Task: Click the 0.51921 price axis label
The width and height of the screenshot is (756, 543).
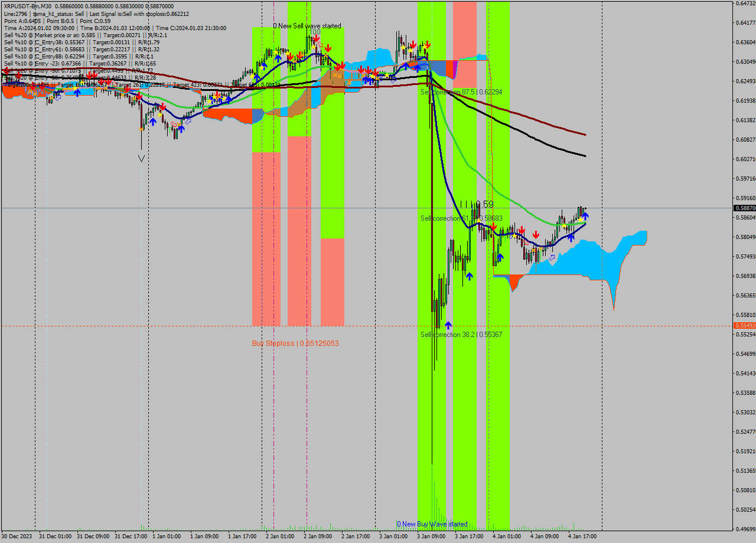Action: pos(745,452)
